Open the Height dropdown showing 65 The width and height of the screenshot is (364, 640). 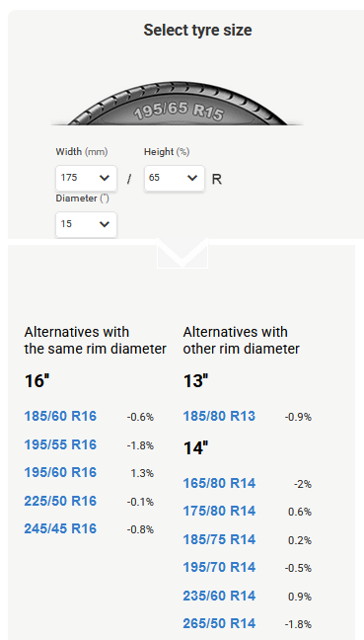tap(174, 178)
